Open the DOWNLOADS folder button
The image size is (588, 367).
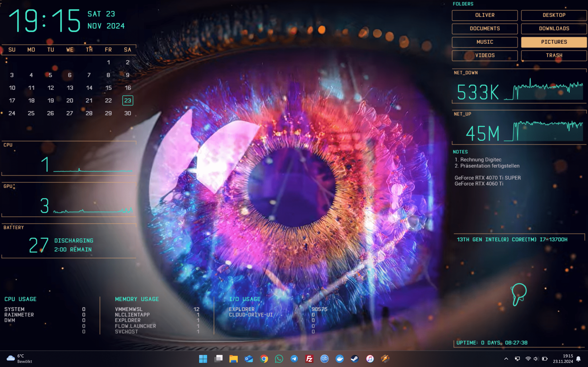[x=554, y=29]
